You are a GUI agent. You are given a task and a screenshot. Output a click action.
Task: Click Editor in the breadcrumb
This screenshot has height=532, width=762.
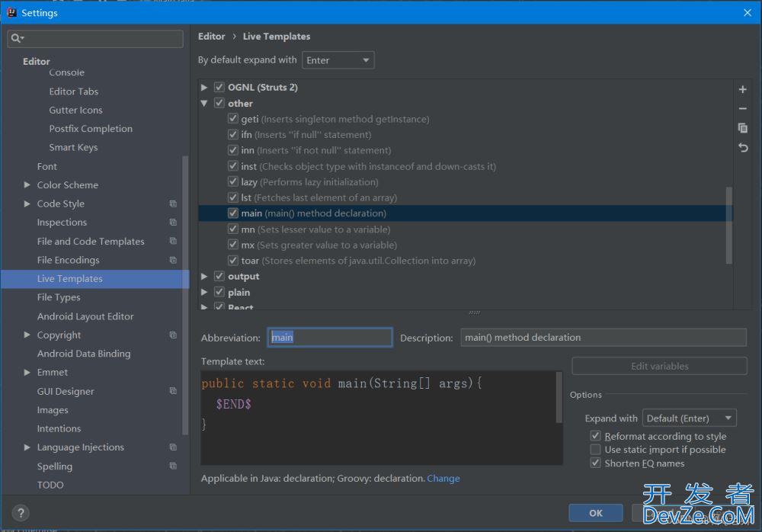point(211,37)
